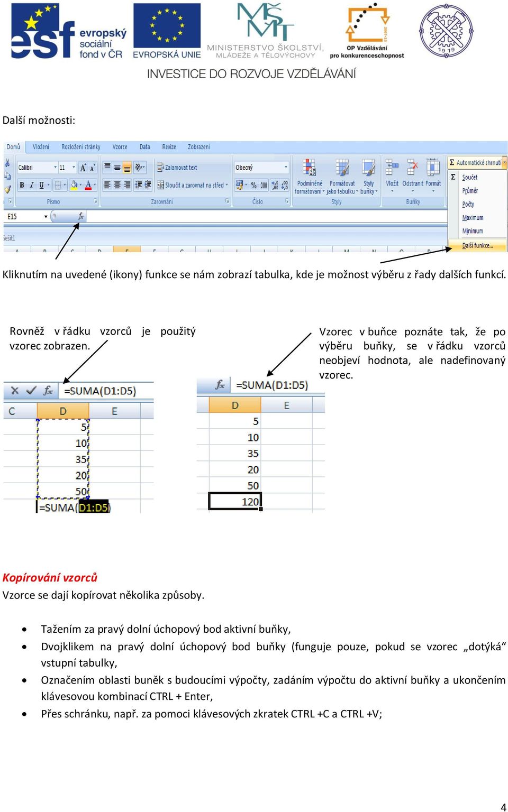Open Zarovnání group dialog launcher
The image size is (508, 812).
pos(227,201)
